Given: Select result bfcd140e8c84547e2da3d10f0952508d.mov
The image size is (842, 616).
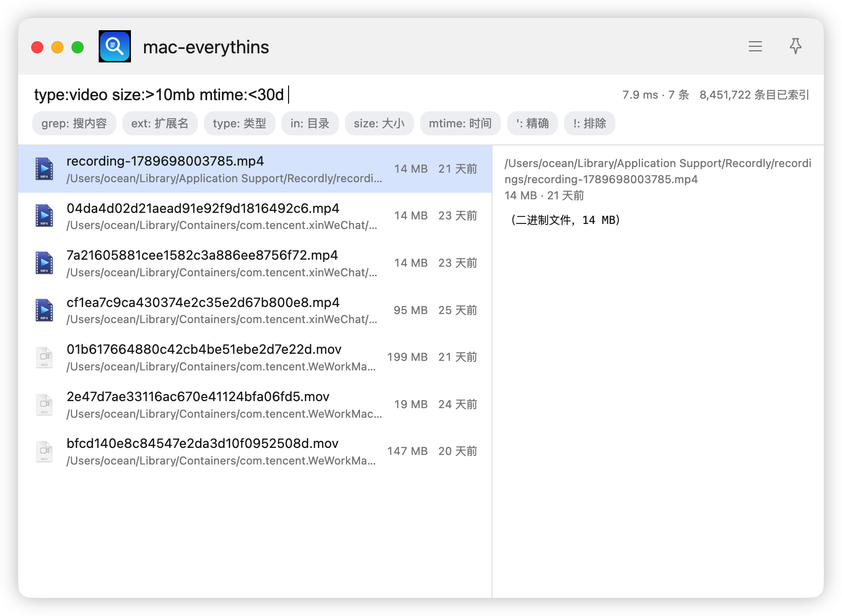Looking at the screenshot, I should coord(255,451).
